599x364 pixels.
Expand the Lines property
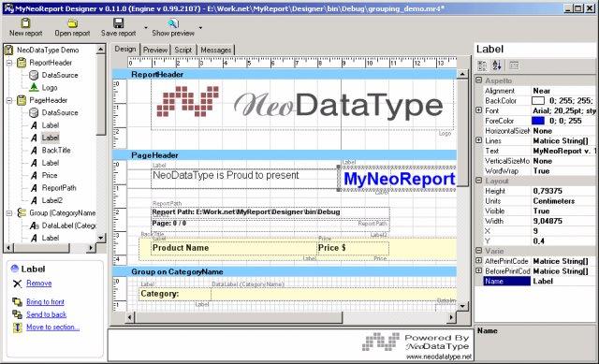coord(478,140)
